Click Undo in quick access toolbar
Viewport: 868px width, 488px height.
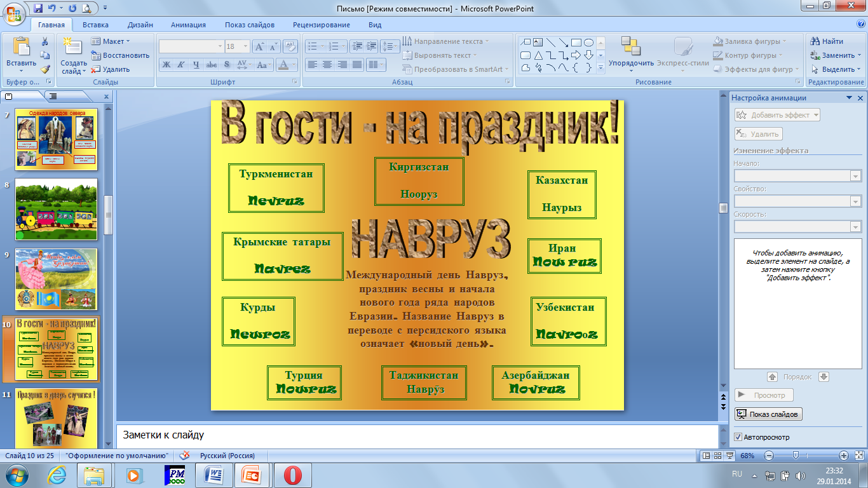point(53,8)
